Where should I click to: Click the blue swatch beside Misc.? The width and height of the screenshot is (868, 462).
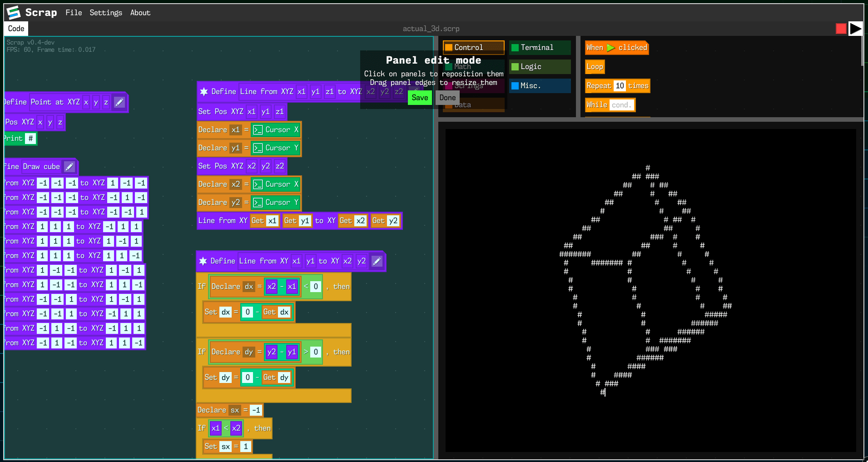tap(515, 85)
